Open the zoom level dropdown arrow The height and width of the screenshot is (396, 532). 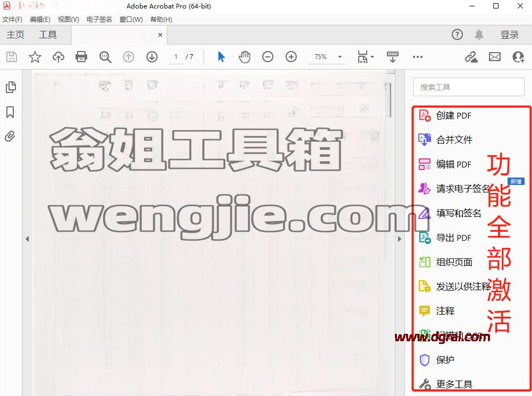click(340, 57)
